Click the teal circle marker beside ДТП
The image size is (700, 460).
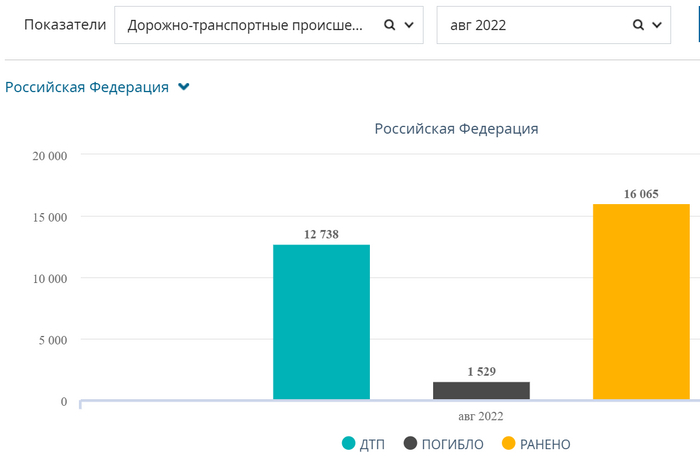coord(349,444)
